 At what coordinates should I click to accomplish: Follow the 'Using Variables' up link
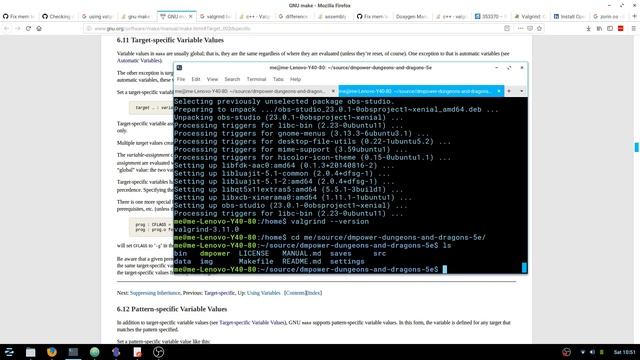263,293
